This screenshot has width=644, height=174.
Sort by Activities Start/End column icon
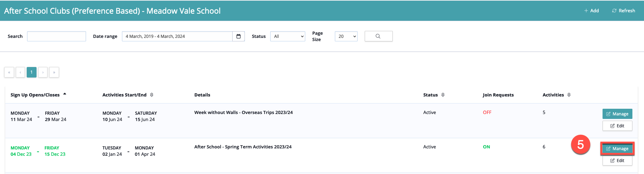coord(152,95)
